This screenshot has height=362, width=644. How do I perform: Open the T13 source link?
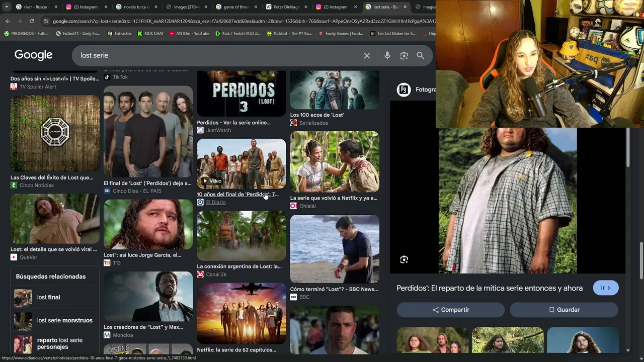112,263
